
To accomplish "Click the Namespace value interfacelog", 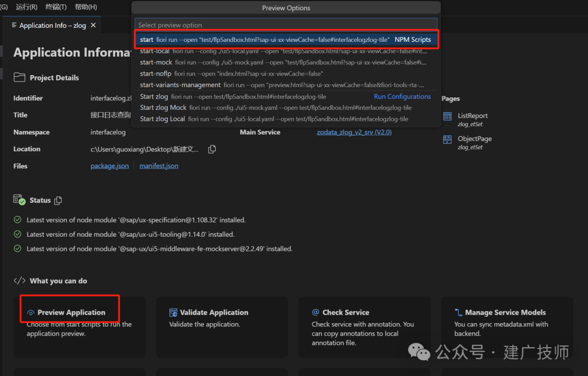I will pos(108,132).
